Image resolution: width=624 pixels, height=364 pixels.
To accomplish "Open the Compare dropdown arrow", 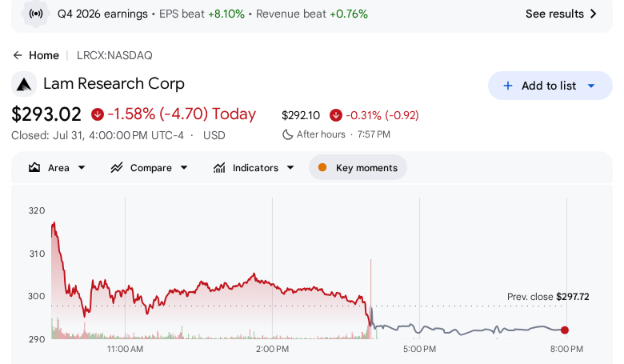I will (184, 168).
